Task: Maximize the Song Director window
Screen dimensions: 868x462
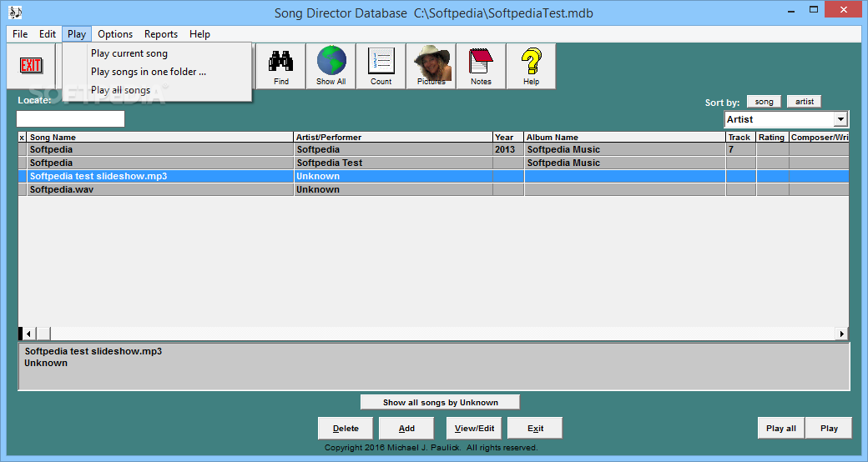Action: coord(813,9)
